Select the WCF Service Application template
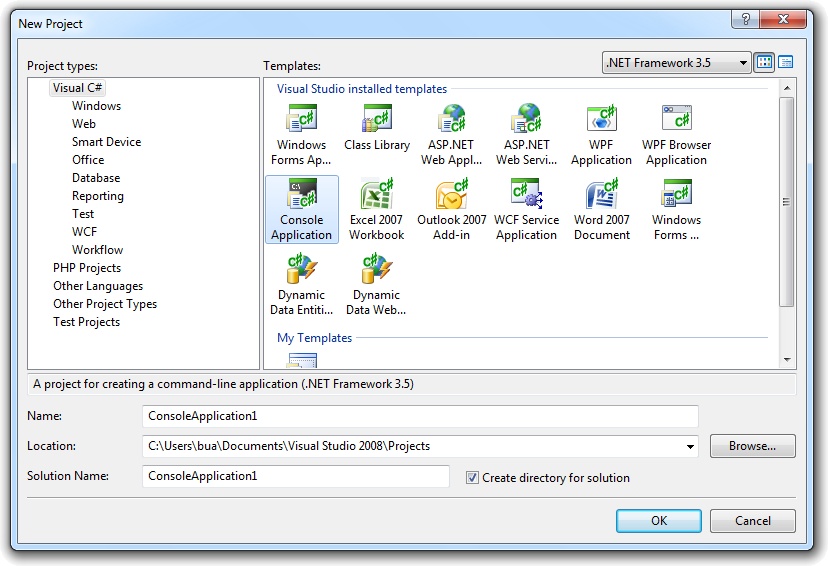The image size is (828, 566). click(x=526, y=210)
